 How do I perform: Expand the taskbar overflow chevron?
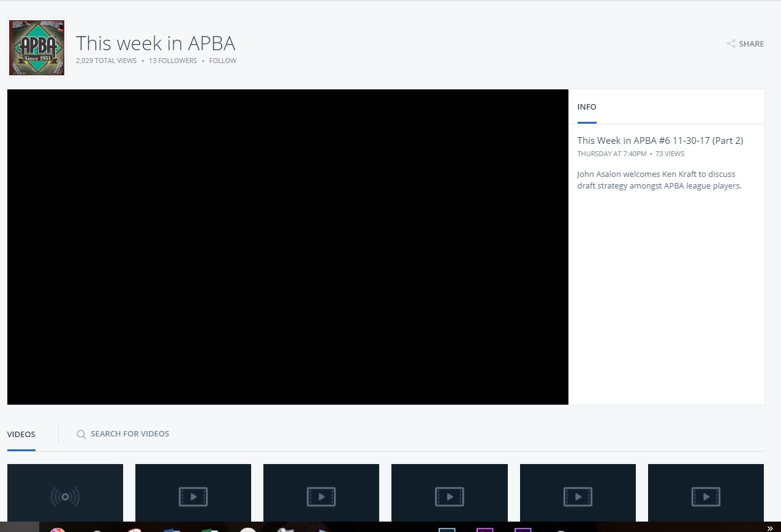click(x=770, y=528)
